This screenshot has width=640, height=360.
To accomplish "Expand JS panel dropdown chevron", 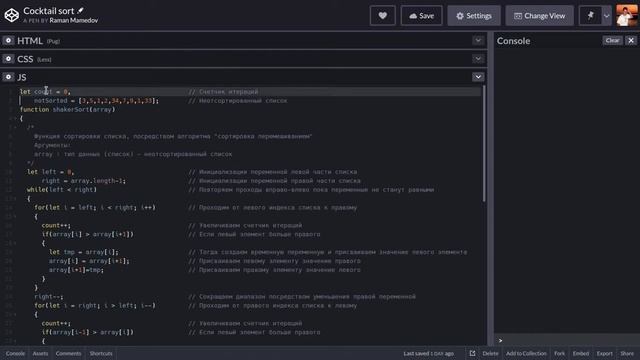I will click(478, 77).
